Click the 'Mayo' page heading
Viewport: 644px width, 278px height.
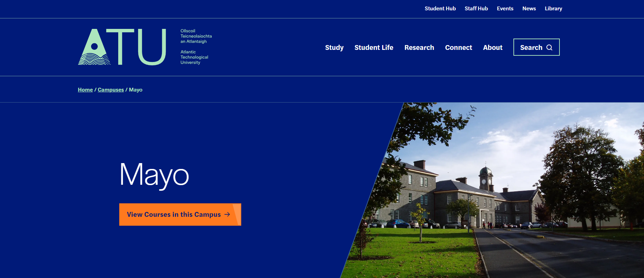pyautogui.click(x=154, y=175)
